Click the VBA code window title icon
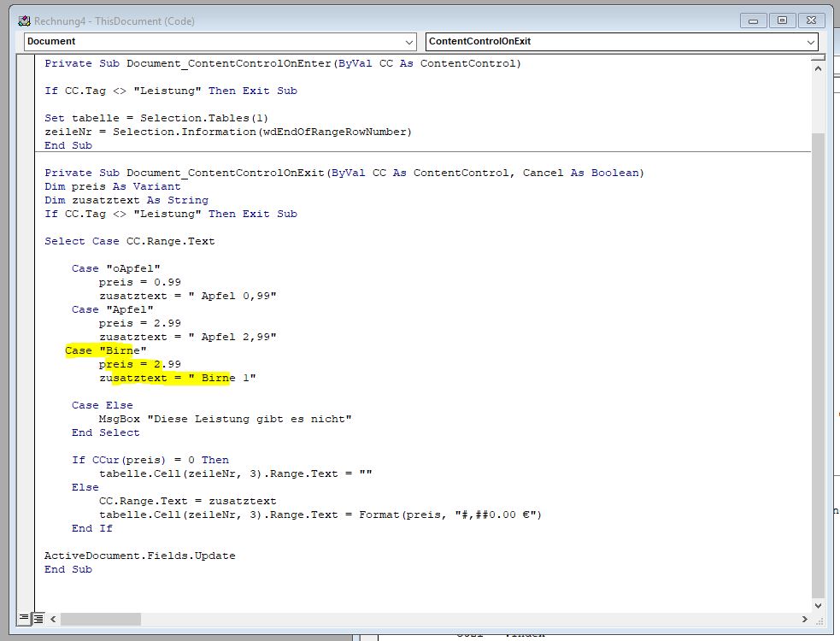This screenshot has width=840, height=641. pyautogui.click(x=24, y=21)
